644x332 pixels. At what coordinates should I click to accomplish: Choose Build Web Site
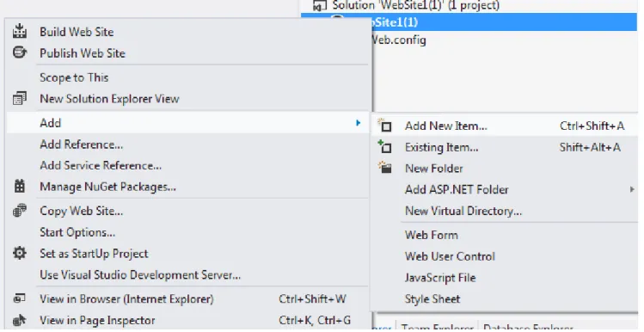(77, 32)
